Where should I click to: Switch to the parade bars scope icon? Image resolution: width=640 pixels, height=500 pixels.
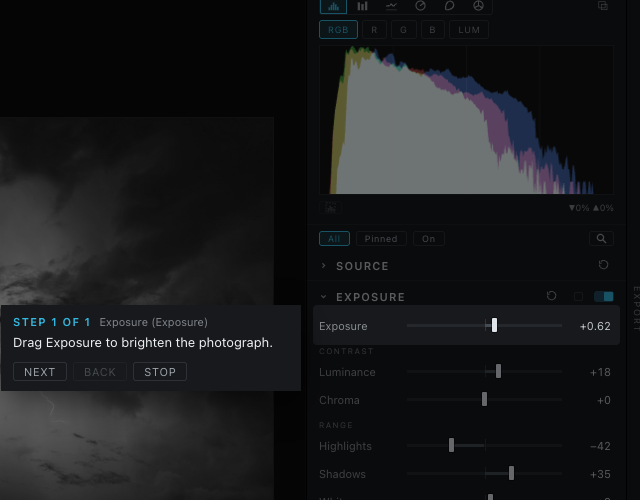(362, 6)
